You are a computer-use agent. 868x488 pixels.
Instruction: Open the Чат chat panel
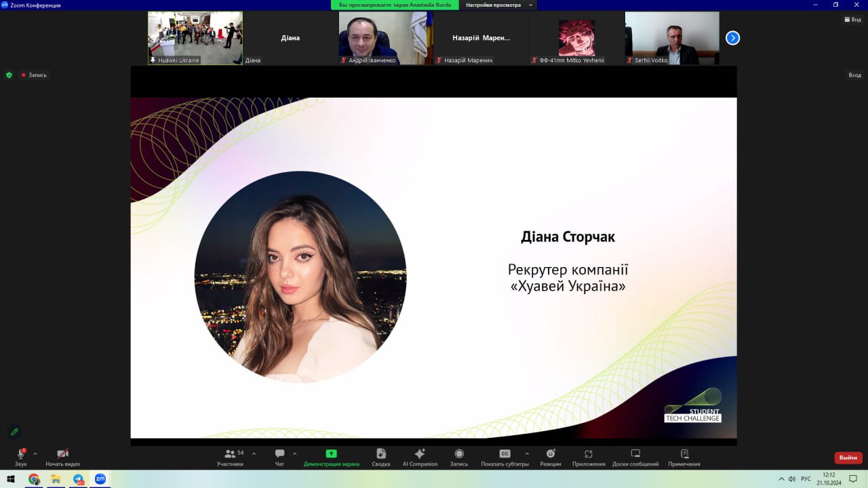tap(279, 457)
